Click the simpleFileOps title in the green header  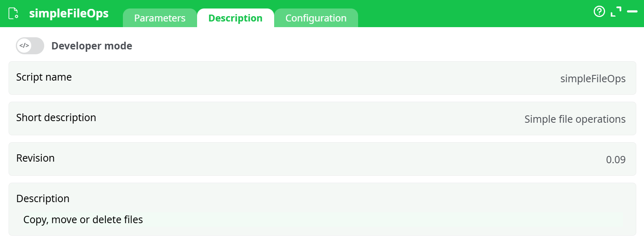tap(69, 13)
